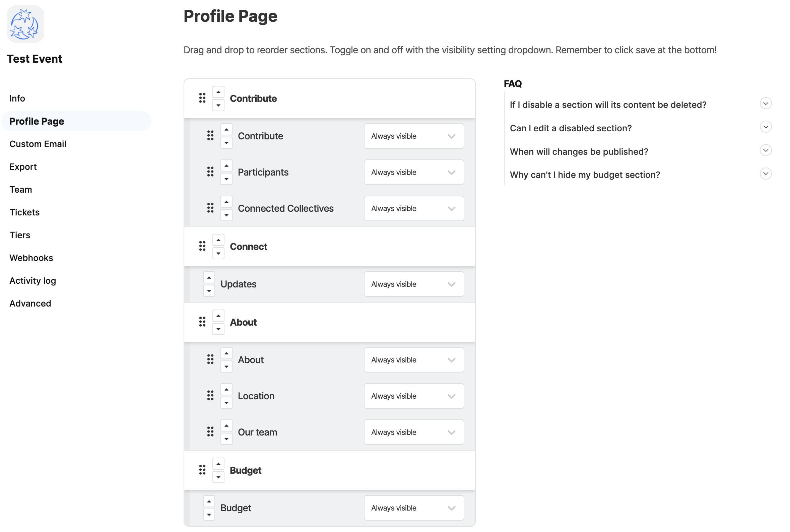Open the Advanced settings page
The image size is (790, 532).
tap(30, 303)
